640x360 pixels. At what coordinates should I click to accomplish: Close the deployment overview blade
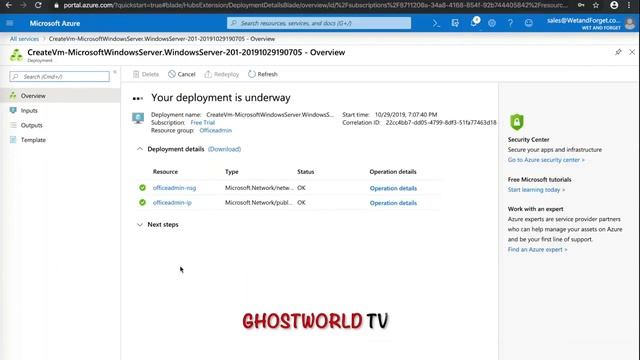point(632,52)
